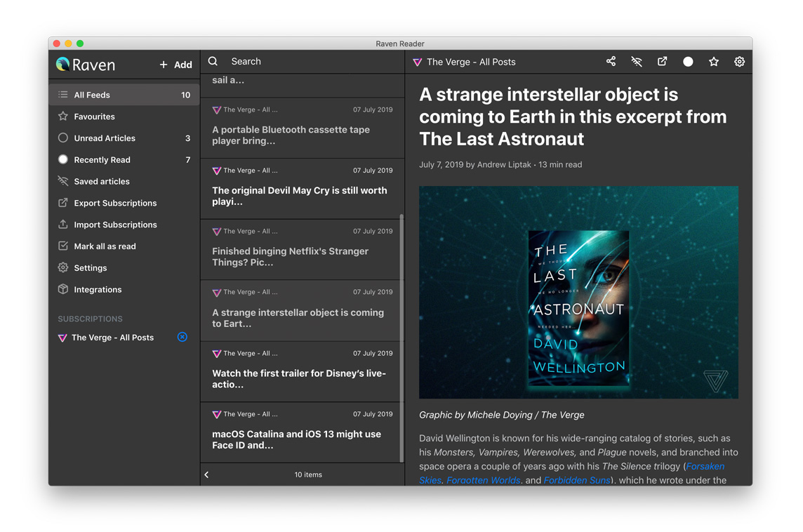Open the strange interstellar object article
This screenshot has width=803, height=532.
300,311
